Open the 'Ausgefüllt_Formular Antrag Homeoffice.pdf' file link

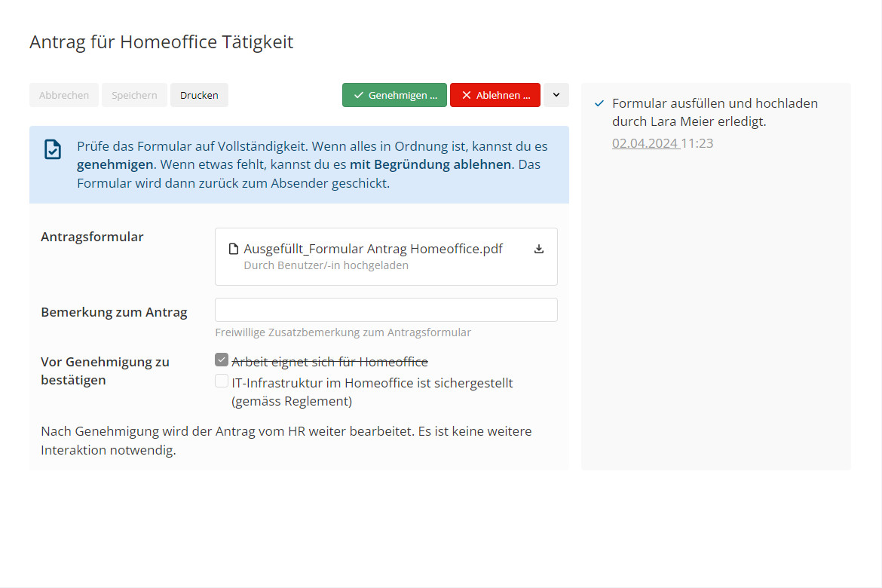[373, 249]
